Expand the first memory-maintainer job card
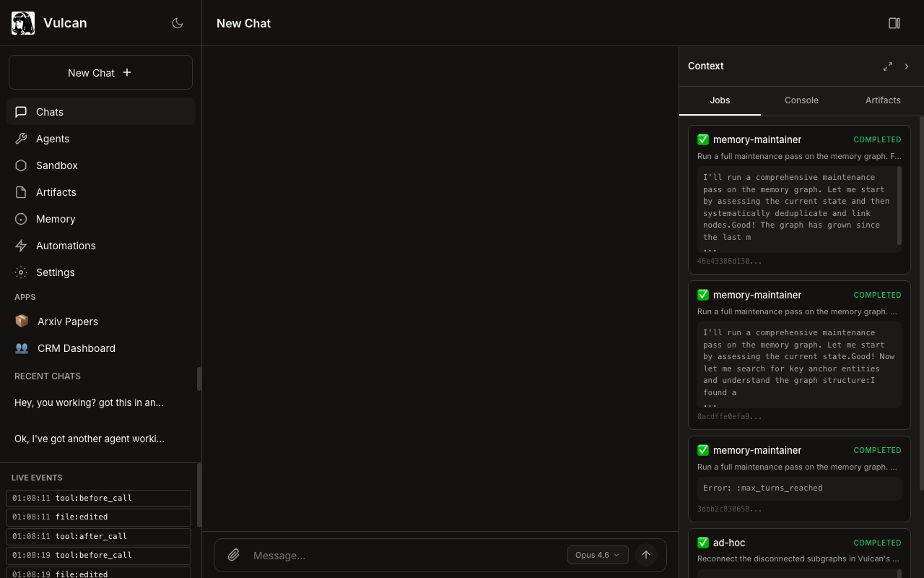924x578 pixels. [x=757, y=139]
